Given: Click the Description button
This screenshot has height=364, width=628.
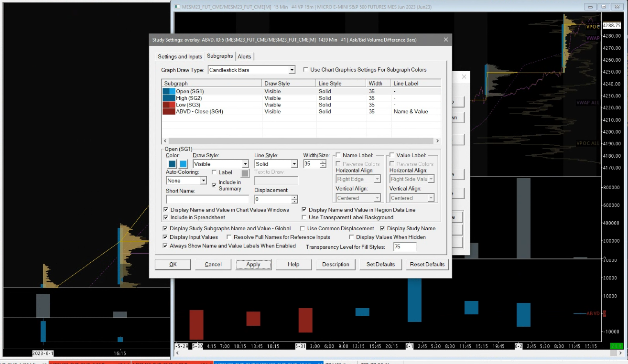Looking at the screenshot, I should [x=336, y=264].
